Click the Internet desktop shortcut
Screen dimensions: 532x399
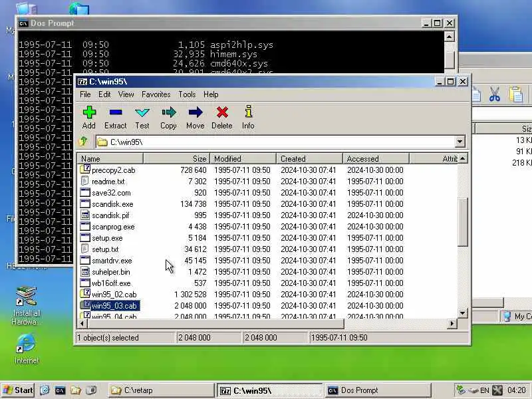26,348
